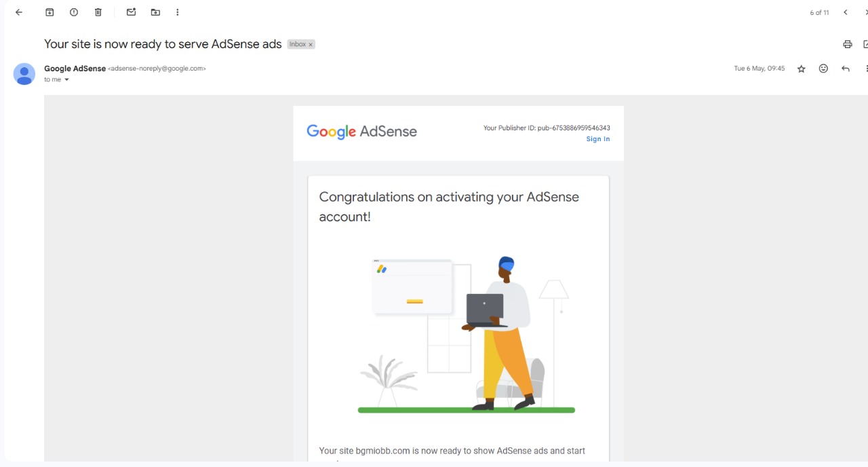Screen dimensions: 868x467
Task: Click the AdSense illustration image
Action: [x=467, y=334]
